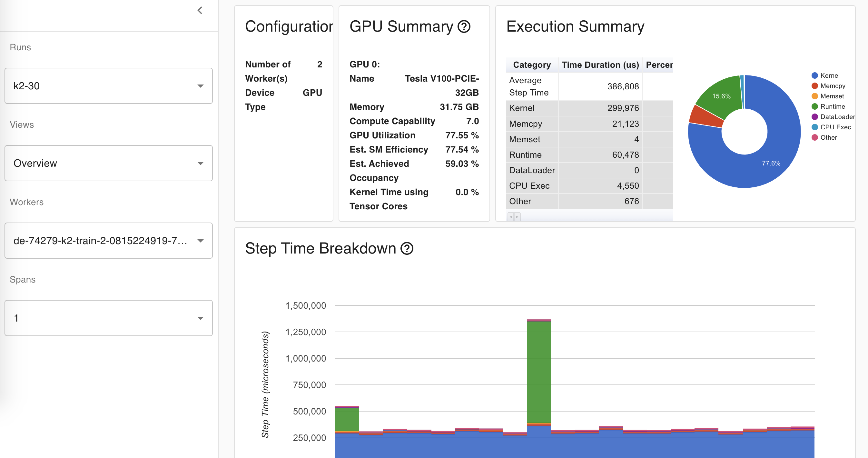Click the CPU Exec legend item
868x458 pixels.
[x=835, y=127]
